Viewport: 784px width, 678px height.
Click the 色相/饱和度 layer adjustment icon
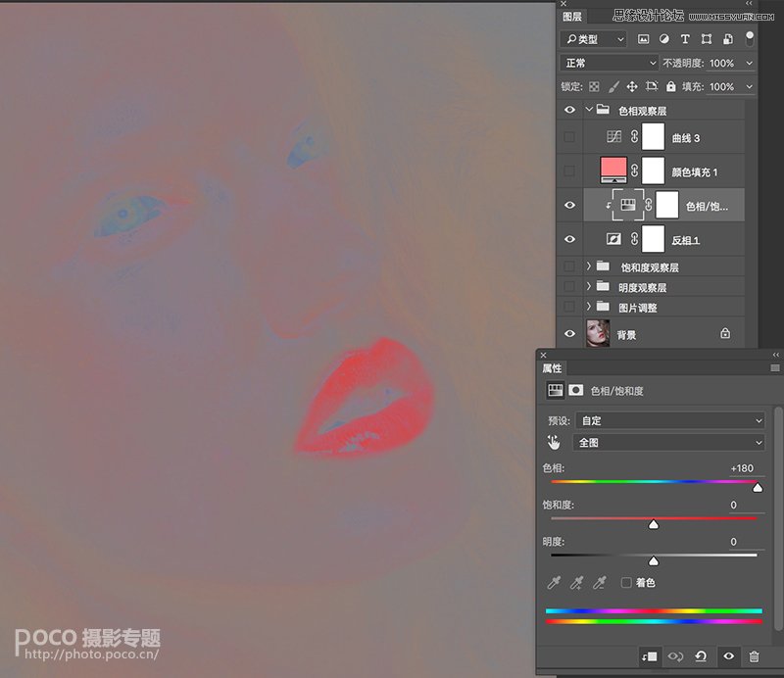click(x=628, y=205)
